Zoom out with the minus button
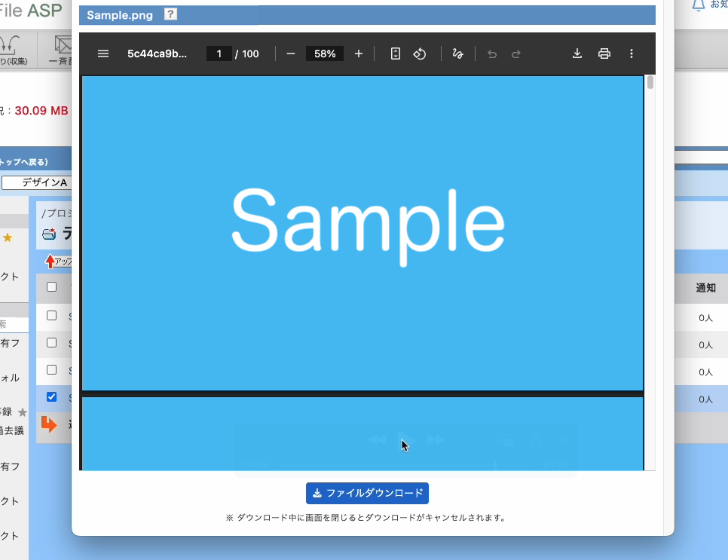Screen dimensions: 728x560 pyautogui.click(x=291, y=54)
